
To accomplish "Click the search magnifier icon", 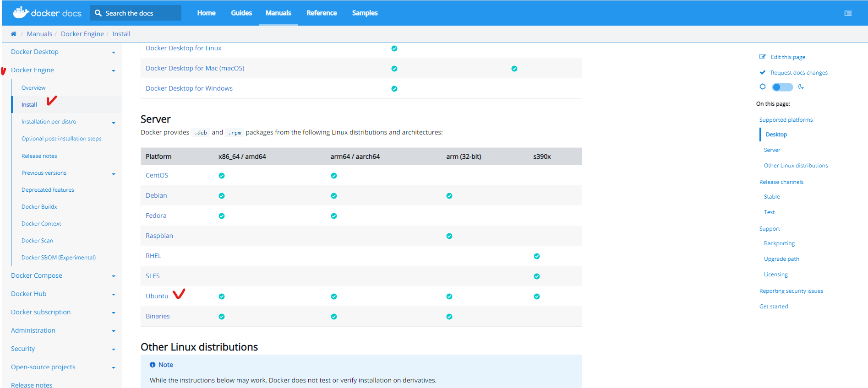I will [x=98, y=13].
